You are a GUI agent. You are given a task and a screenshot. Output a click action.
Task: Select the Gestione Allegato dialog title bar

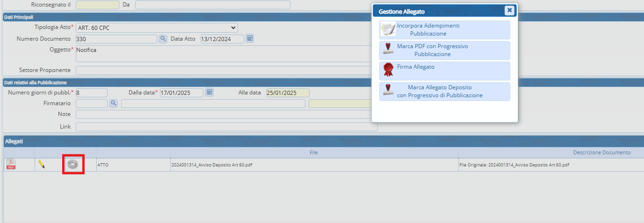(445, 11)
